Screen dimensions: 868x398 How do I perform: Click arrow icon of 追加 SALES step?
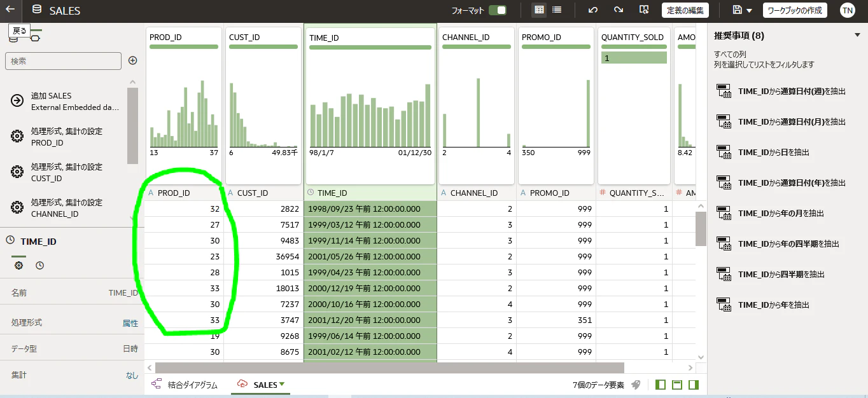(18, 100)
